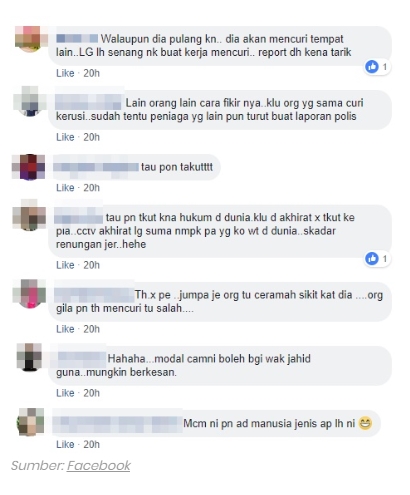Open avatar beside 'tau pon takutttt' comment
The image size is (410, 495).
point(29,167)
